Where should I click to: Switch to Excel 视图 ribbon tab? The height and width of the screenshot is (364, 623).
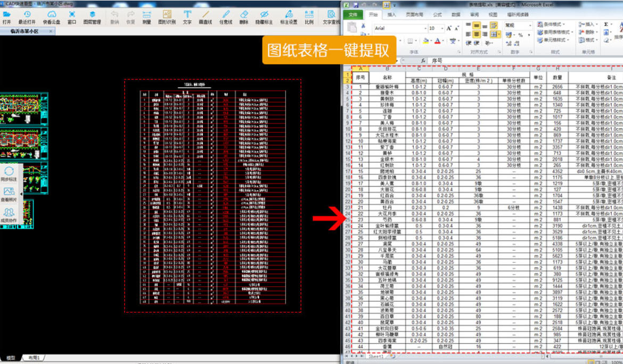point(493,15)
